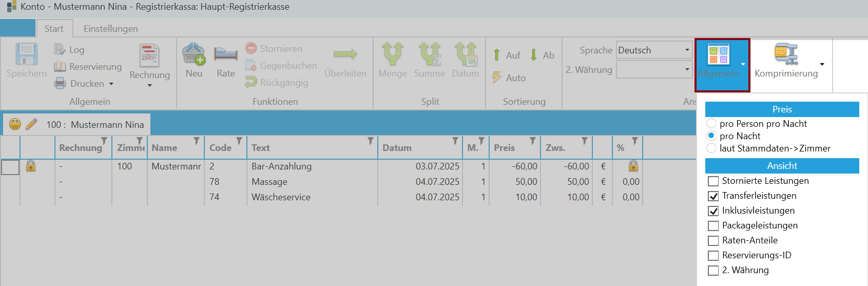Expand the Allgemein dropdown arrow
The image size is (868, 286).
click(x=743, y=64)
